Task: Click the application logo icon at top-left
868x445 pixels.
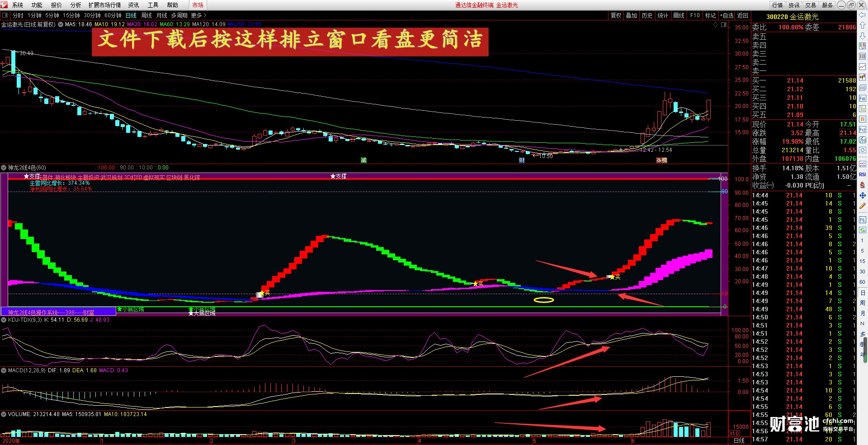Action: tap(4, 5)
